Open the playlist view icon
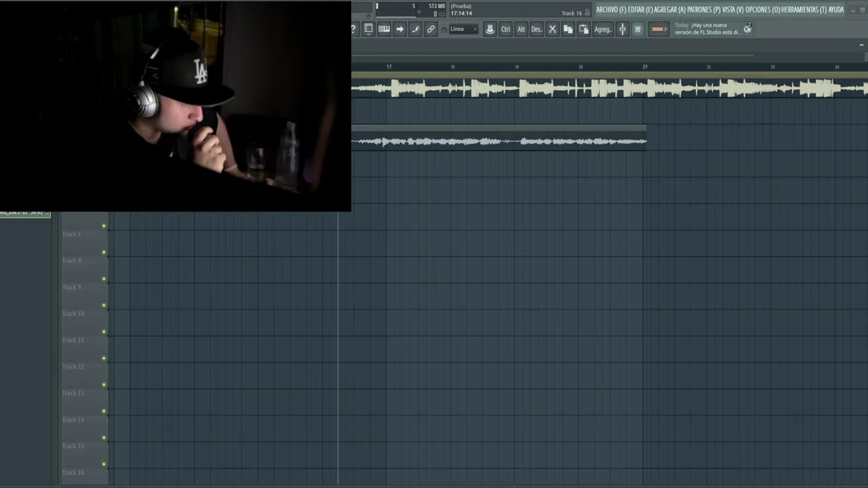This screenshot has width=868, height=488. [x=368, y=29]
